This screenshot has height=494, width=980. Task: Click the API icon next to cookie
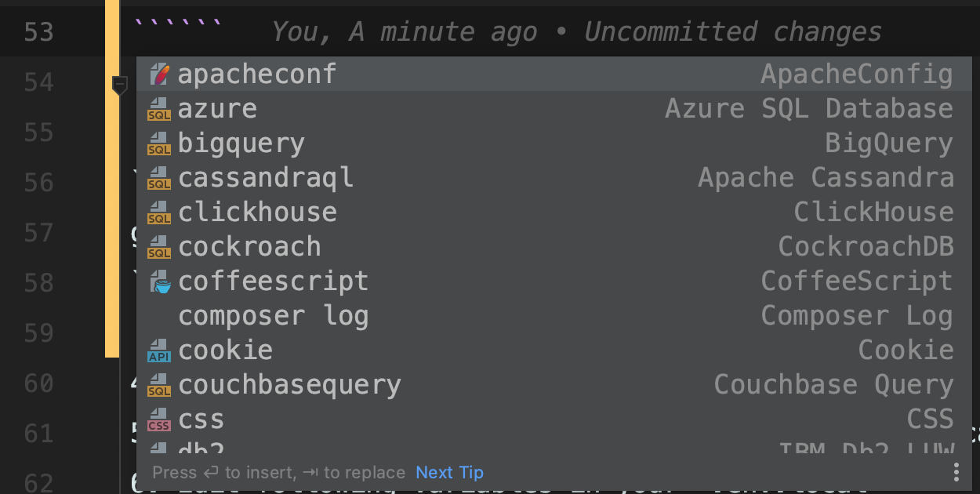[158, 350]
